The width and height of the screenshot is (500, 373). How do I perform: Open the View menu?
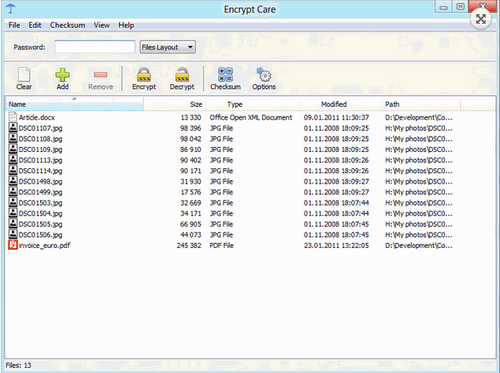(x=102, y=25)
